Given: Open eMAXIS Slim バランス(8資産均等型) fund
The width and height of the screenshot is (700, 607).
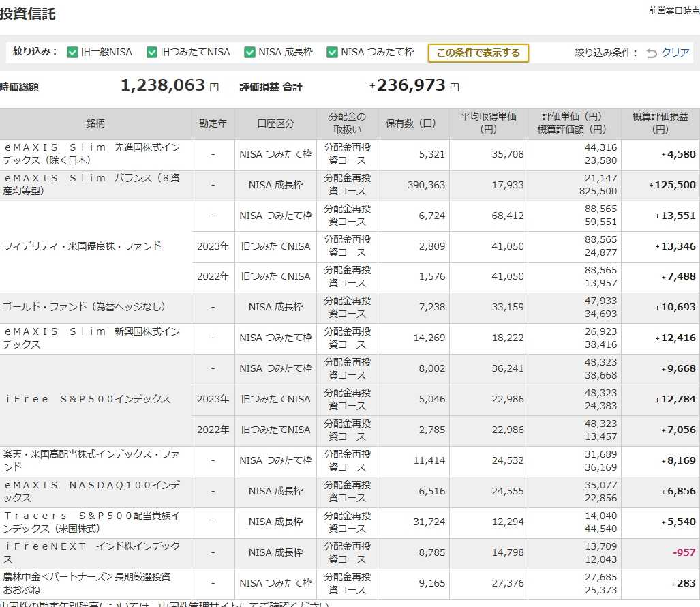Looking at the screenshot, I should click(91, 184).
